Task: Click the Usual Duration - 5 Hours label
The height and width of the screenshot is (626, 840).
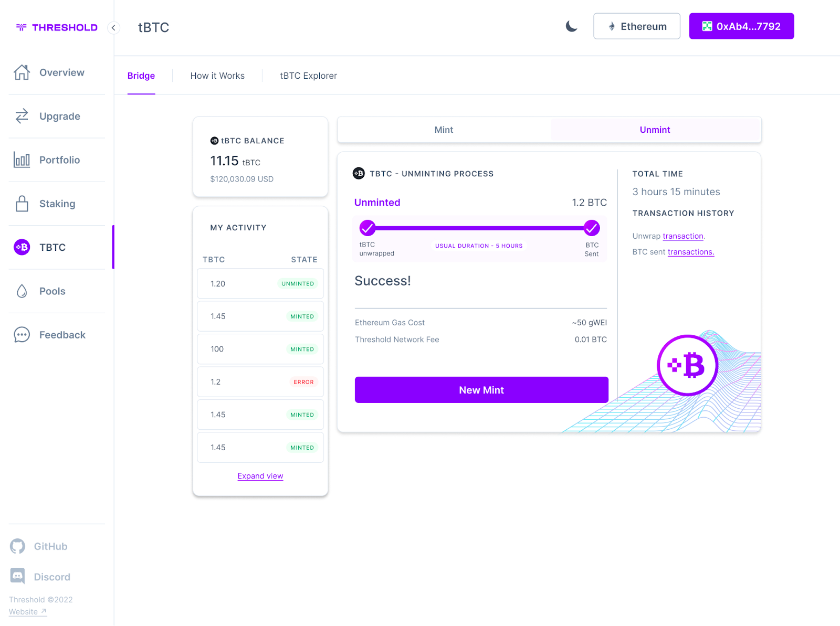Action: tap(479, 246)
